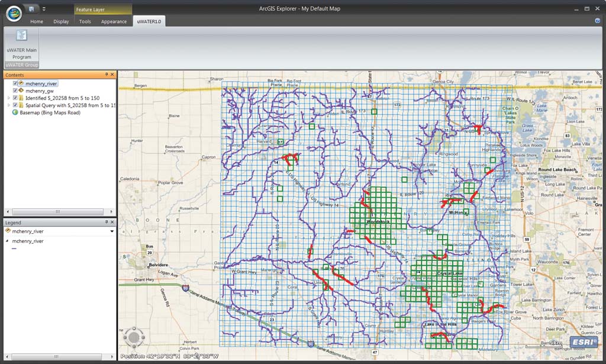Image resolution: width=606 pixels, height=364 pixels.
Task: Click the Interstate 90 shield near Genoa Rd
Action: pyautogui.click(x=186, y=288)
